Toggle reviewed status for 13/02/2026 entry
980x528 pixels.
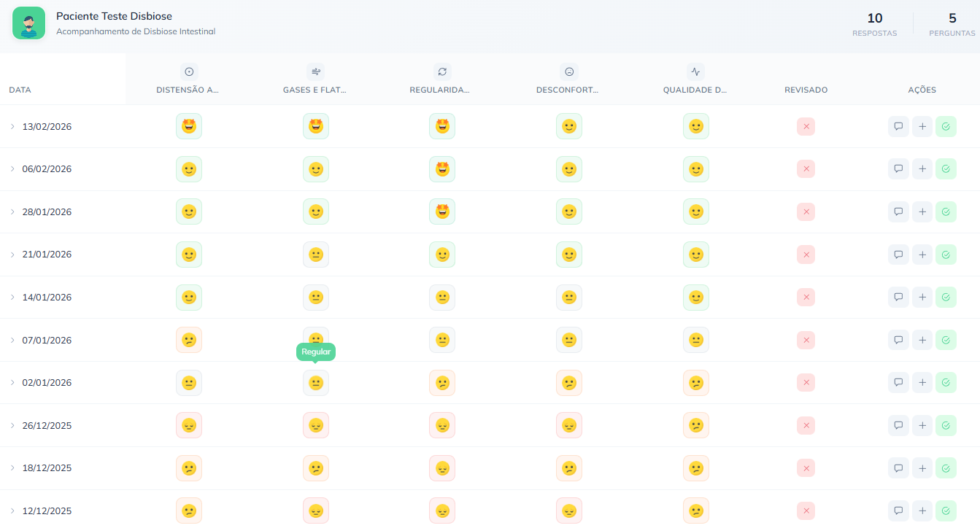[806, 127]
